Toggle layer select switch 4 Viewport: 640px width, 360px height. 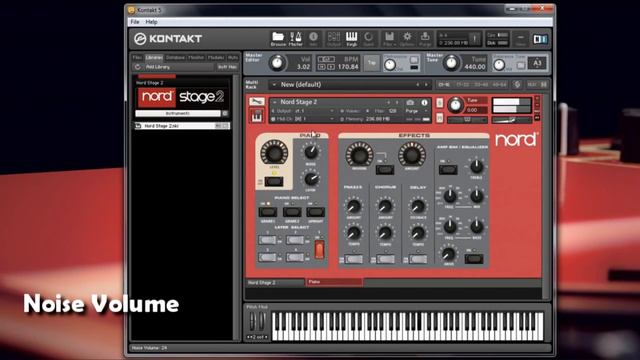[295, 258]
